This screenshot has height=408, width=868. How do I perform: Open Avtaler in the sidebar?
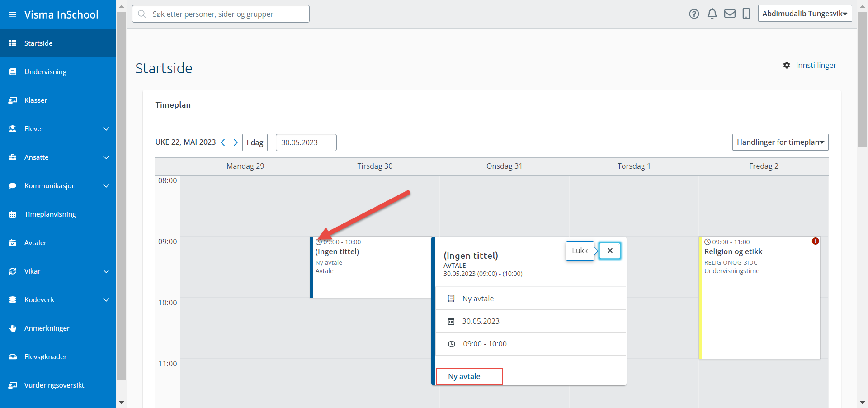pyautogui.click(x=35, y=243)
